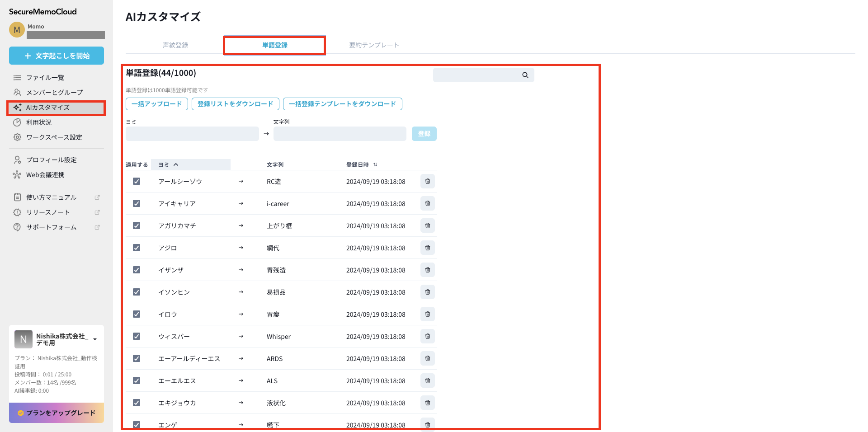This screenshot has width=868, height=432.
Task: Open ワークスペース設定 in the sidebar
Action: [54, 137]
